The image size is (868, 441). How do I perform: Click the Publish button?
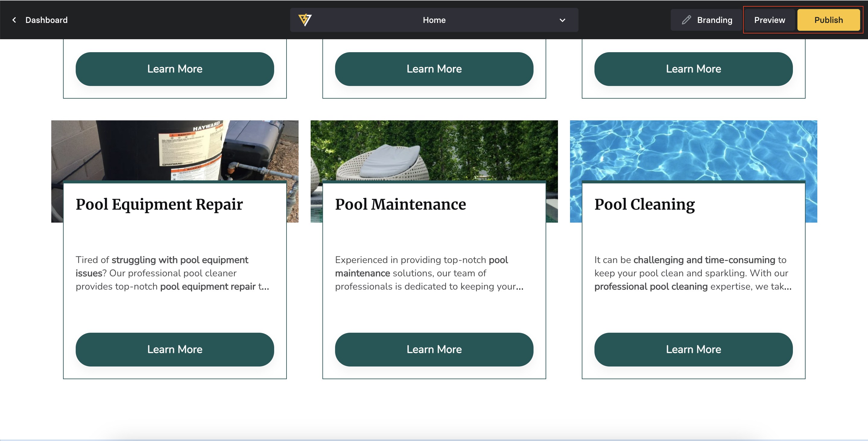(828, 20)
